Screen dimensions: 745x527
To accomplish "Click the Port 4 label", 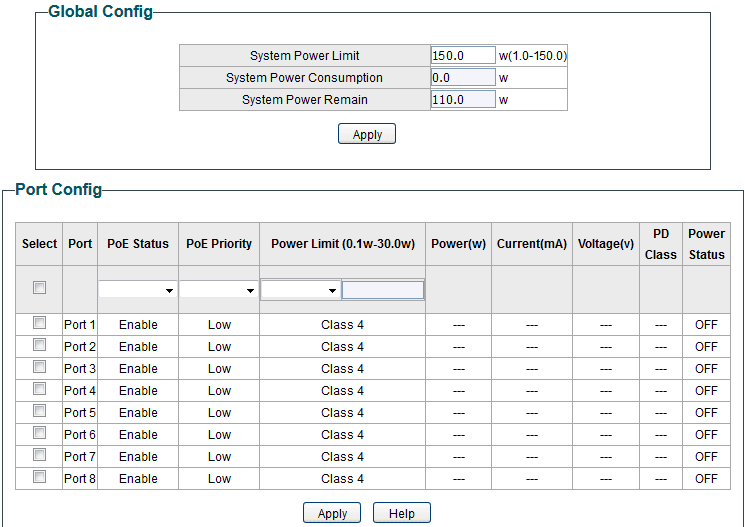I will [80, 391].
